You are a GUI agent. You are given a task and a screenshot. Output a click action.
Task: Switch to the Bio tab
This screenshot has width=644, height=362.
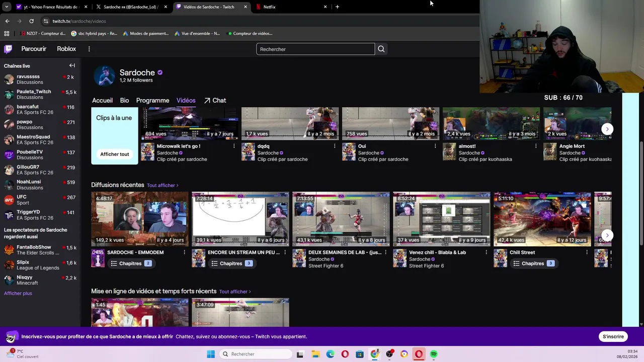pyautogui.click(x=124, y=101)
